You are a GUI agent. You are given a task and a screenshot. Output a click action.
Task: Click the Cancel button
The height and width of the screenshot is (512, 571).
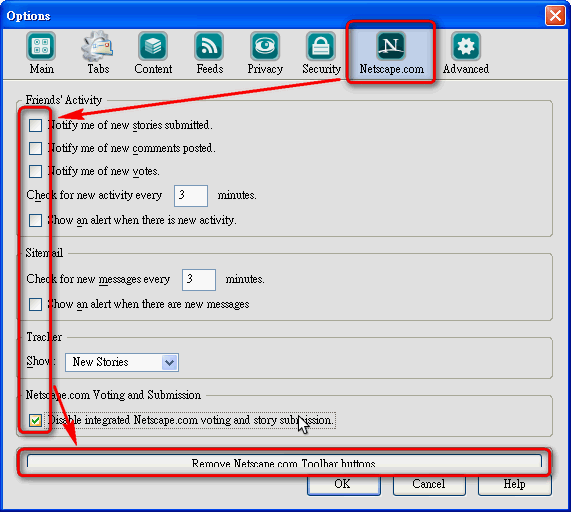click(x=429, y=484)
